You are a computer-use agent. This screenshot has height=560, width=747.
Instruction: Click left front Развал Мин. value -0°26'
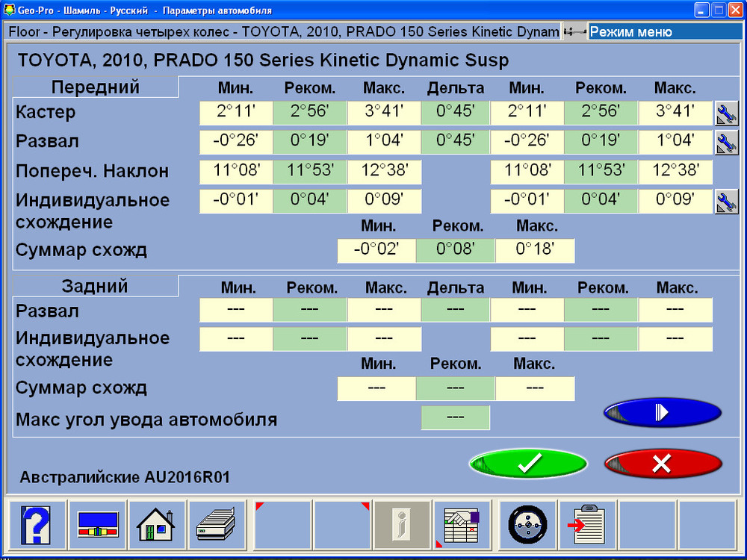236,142
